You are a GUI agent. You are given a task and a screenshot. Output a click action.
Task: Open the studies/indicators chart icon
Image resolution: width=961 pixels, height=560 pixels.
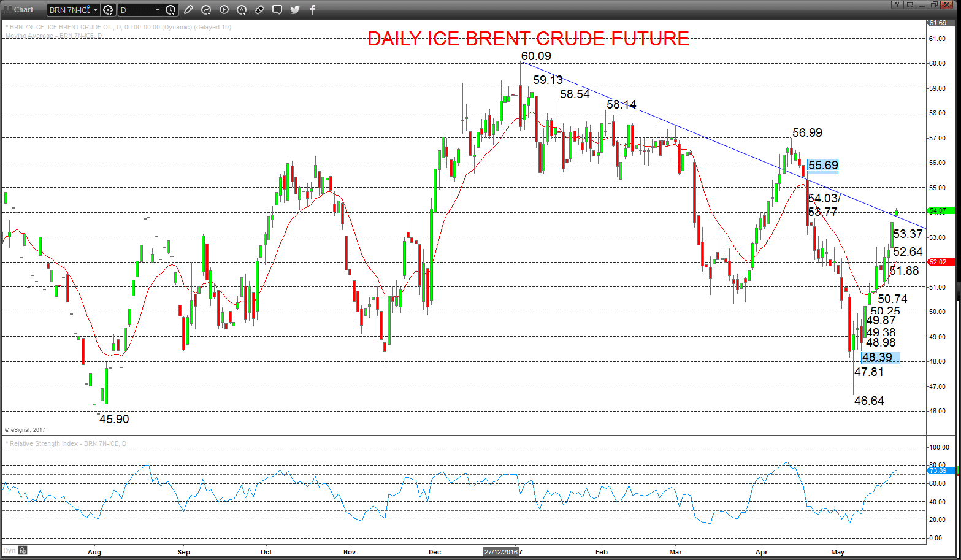point(206,10)
